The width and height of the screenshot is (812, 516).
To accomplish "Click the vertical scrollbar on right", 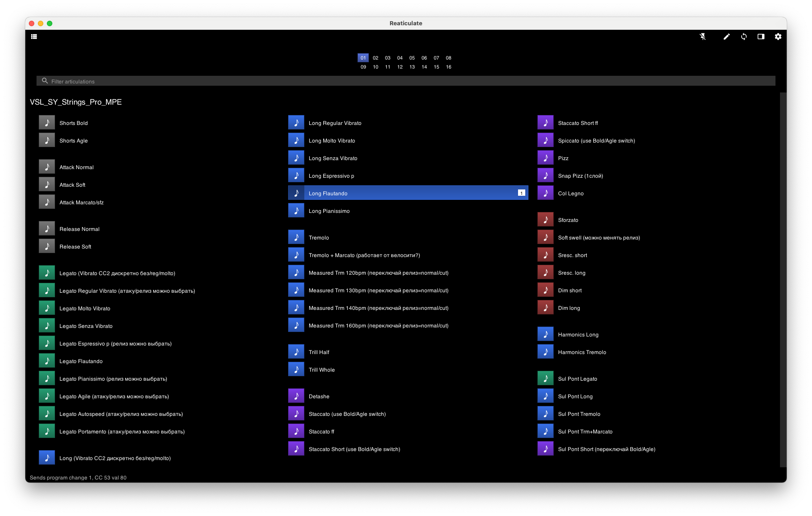I will click(x=783, y=280).
